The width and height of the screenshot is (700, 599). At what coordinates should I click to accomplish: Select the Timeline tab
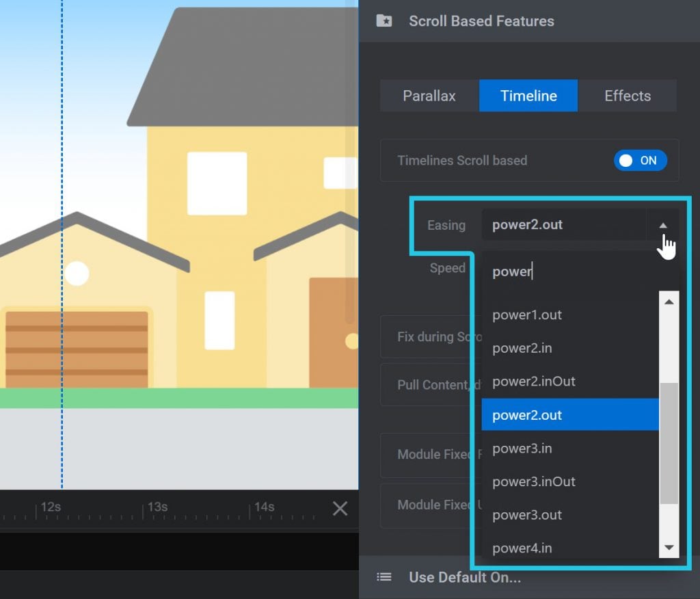(528, 96)
